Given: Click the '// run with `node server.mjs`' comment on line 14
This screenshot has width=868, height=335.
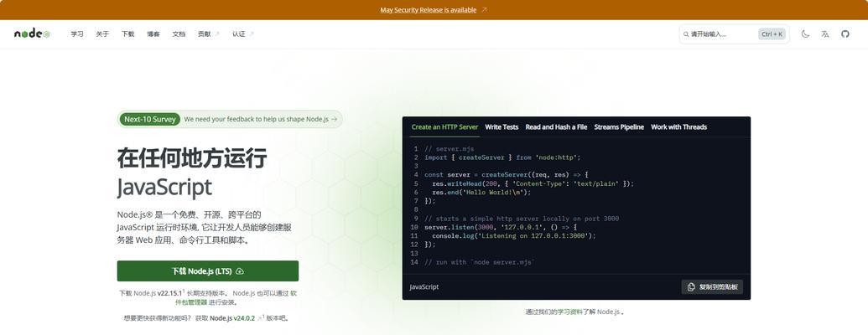Looking at the screenshot, I should click(480, 262).
